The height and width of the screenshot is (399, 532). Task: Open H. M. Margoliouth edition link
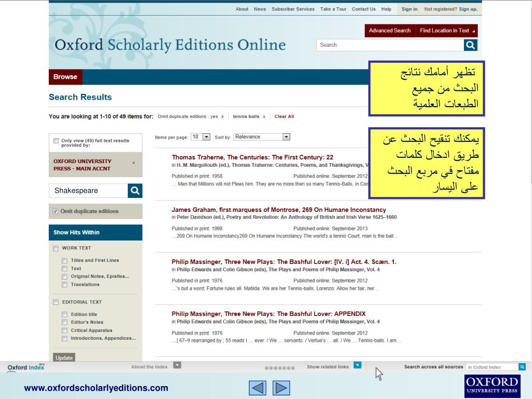[272, 165]
